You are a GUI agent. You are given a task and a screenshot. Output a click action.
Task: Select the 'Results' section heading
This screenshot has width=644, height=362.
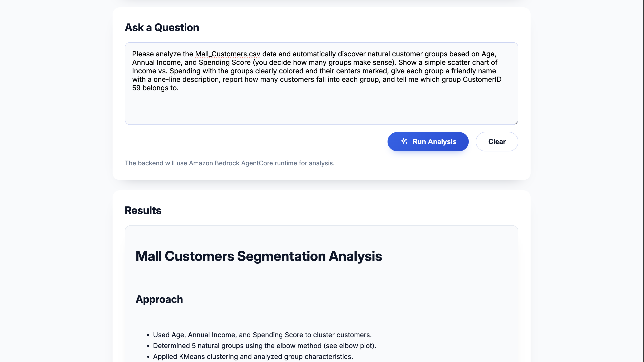click(143, 211)
